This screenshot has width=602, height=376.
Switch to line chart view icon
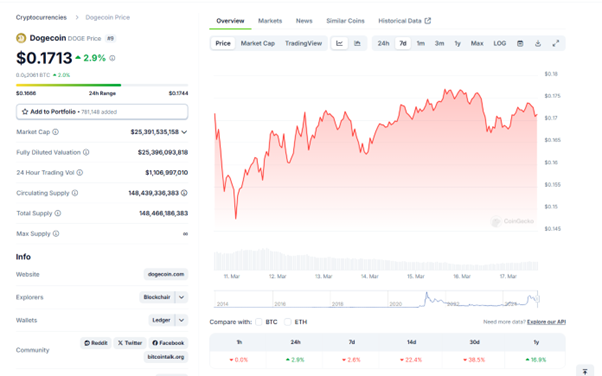coord(339,43)
